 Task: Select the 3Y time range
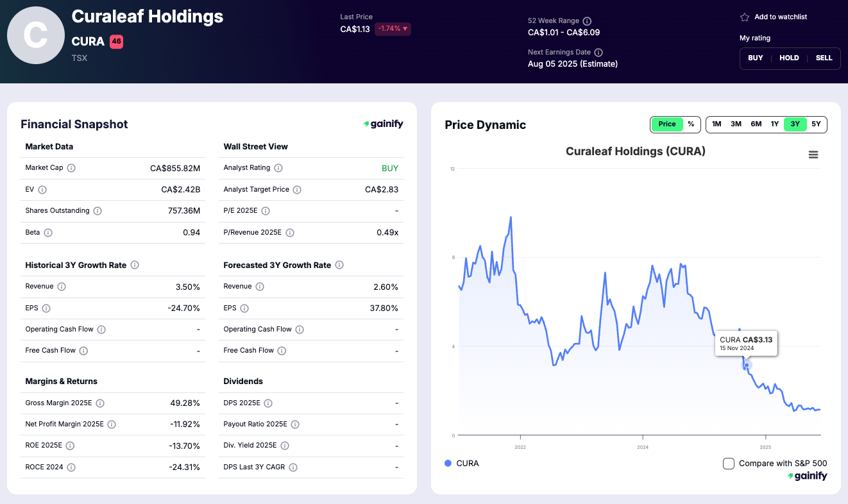(795, 124)
